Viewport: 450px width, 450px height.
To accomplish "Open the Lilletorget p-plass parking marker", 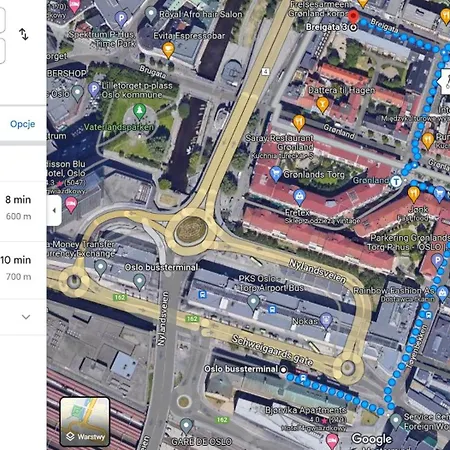I will pyautogui.click(x=94, y=90).
